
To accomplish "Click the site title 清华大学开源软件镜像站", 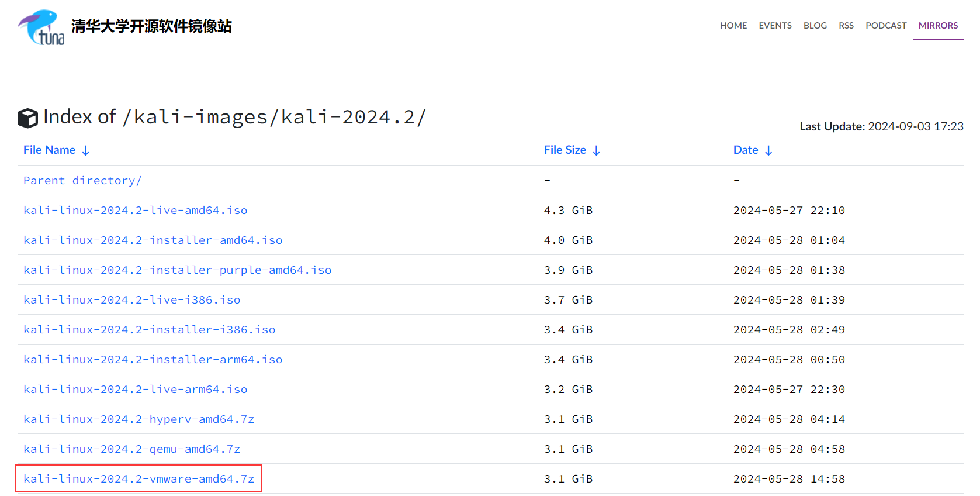I will click(151, 26).
